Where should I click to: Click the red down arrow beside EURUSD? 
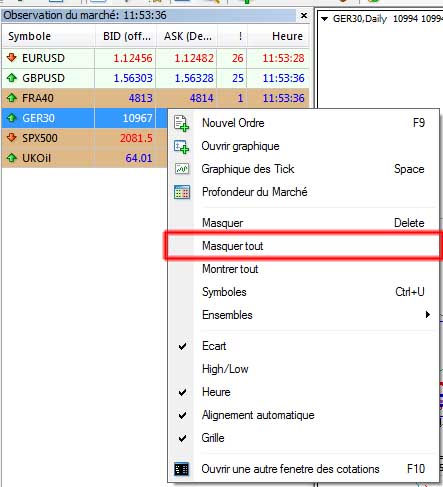pos(12,58)
